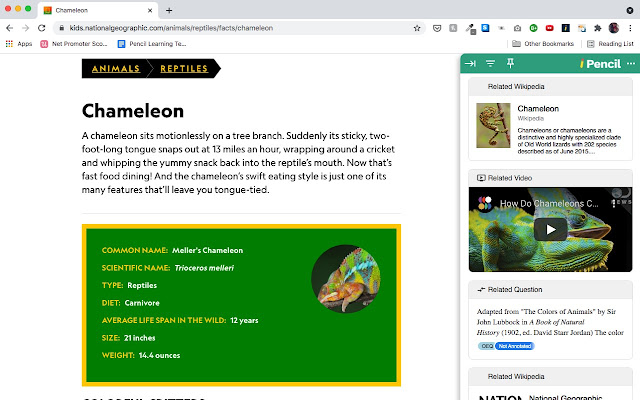
Task: Go back to previous page
Action: [9, 28]
